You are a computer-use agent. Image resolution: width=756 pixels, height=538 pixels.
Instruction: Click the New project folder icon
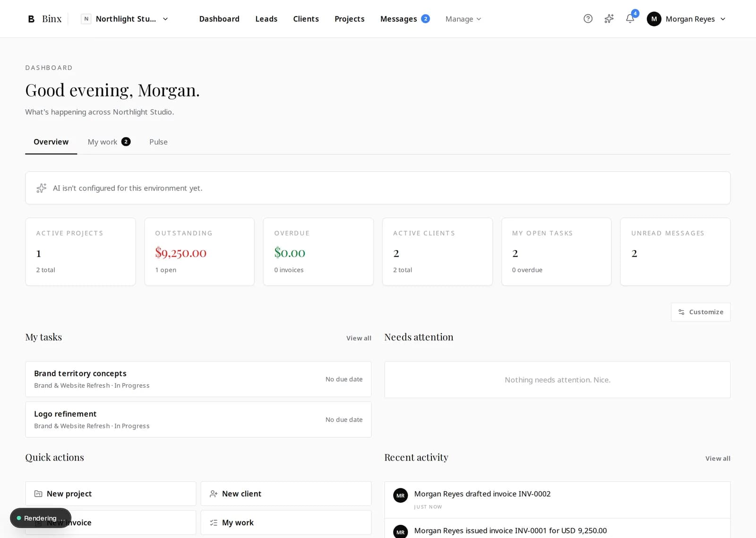(x=38, y=494)
